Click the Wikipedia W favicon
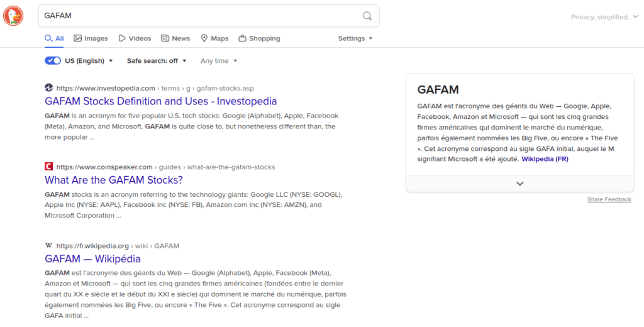The image size is (644, 327). pos(49,246)
